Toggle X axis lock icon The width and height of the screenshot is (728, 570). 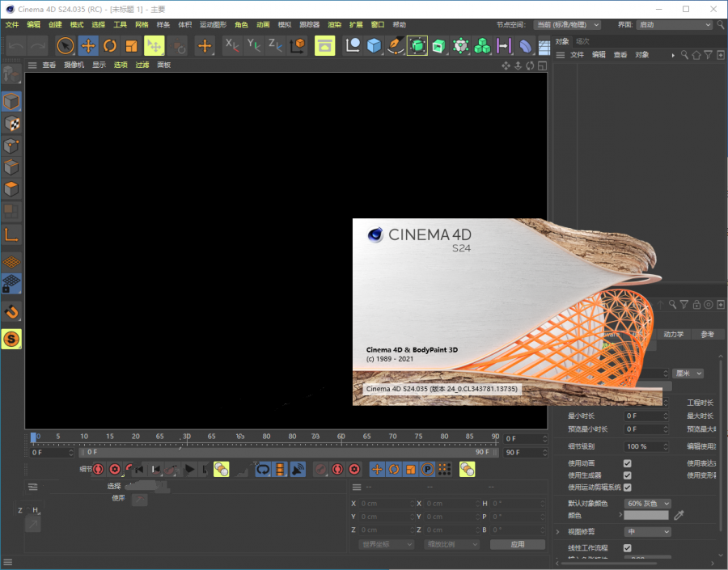point(231,45)
